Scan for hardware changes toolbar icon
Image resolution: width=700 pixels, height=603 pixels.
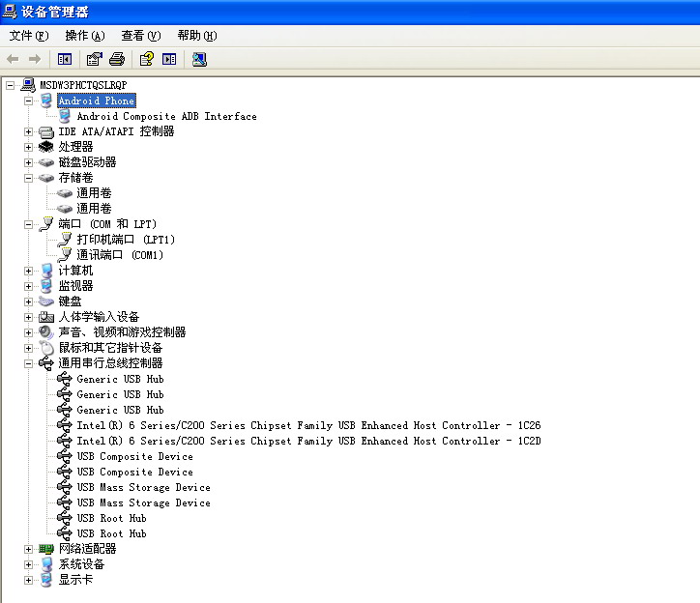coord(199,59)
